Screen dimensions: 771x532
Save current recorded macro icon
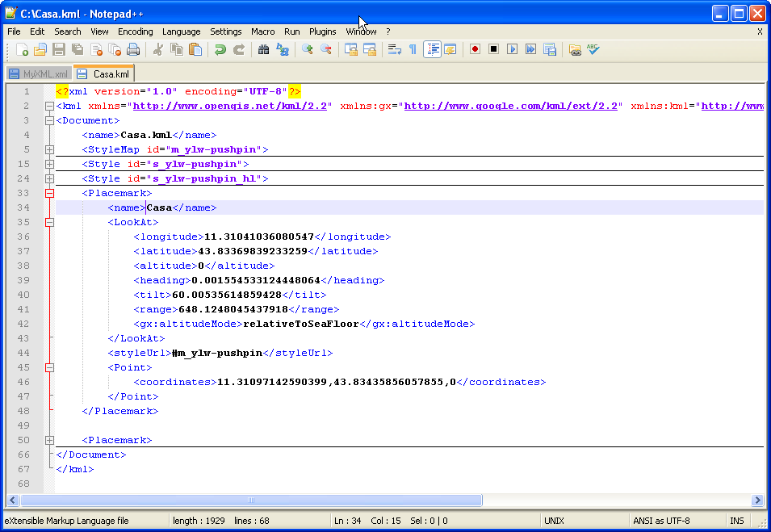pos(550,49)
